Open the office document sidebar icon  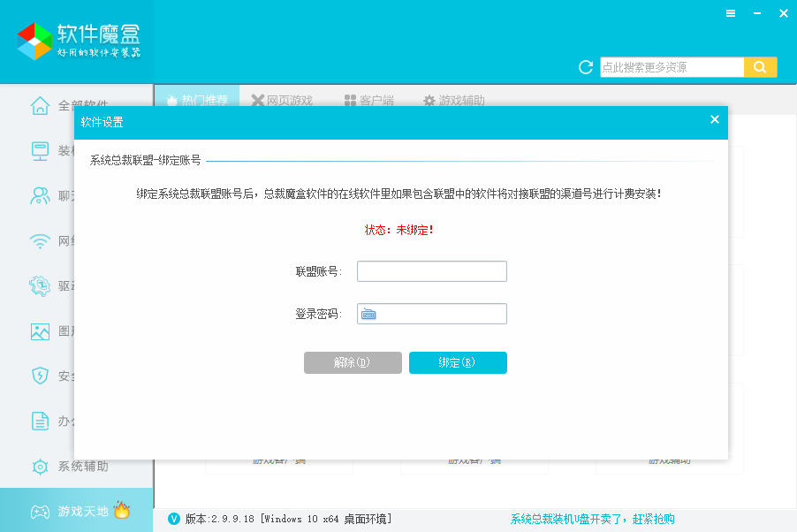[x=40, y=422]
